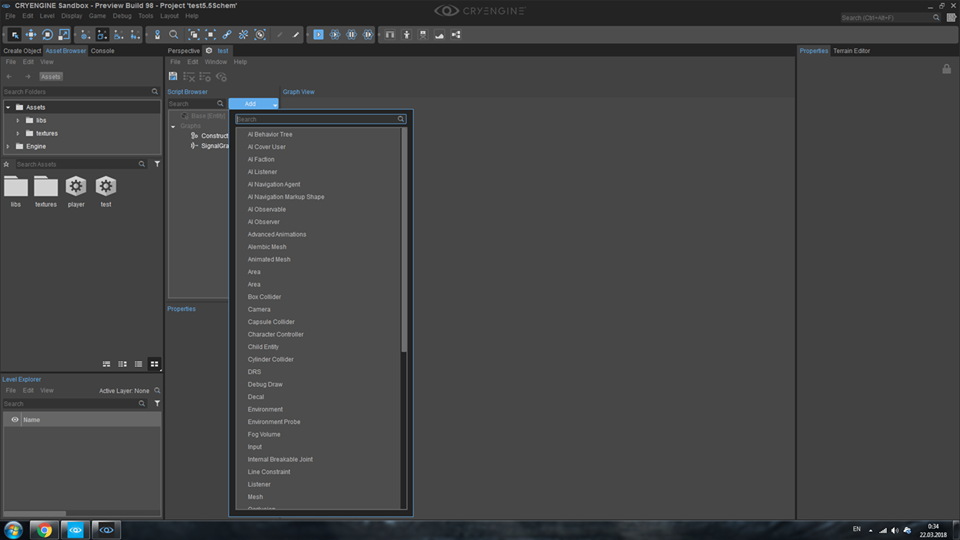Image resolution: width=960 pixels, height=540 pixels.
Task: Activate the Move tool in toolbar
Action: click(31, 35)
